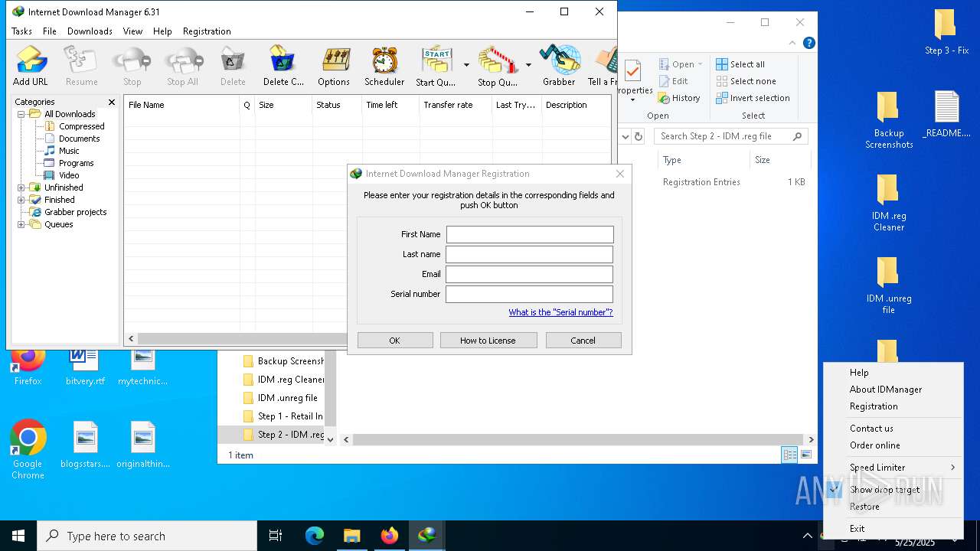The width and height of the screenshot is (980, 551).
Task: Open the Scheduler toolbar icon
Action: pos(384,65)
